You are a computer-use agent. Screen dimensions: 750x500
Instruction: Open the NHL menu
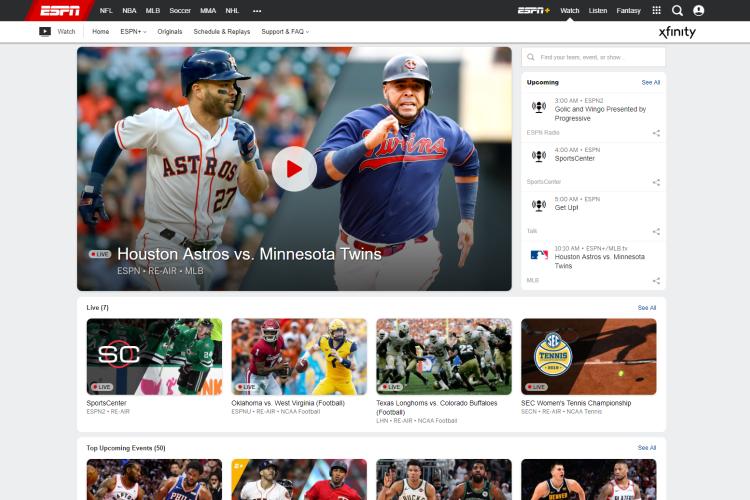(x=232, y=11)
